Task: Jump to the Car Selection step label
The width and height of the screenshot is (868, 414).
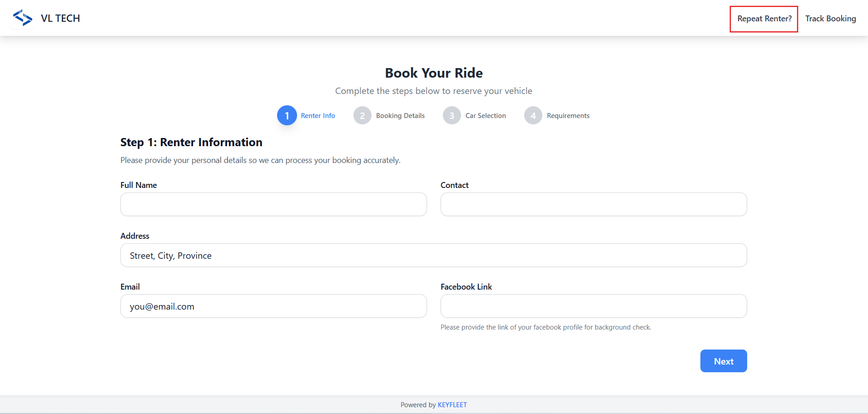Action: pyautogui.click(x=486, y=116)
